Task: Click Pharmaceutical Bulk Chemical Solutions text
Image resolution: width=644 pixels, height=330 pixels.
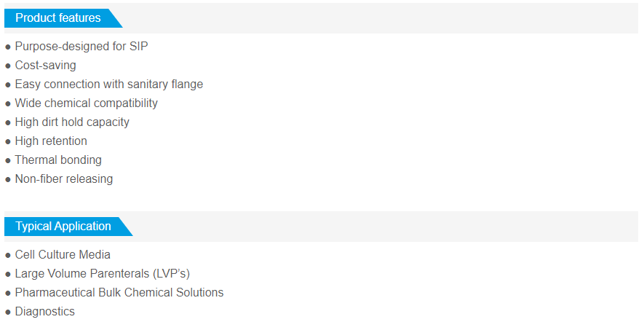Action: (x=119, y=292)
